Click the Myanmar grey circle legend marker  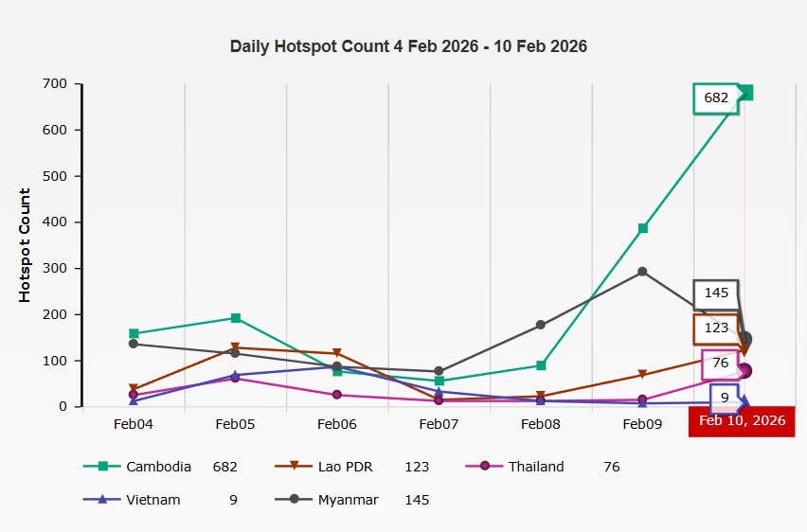click(x=294, y=500)
